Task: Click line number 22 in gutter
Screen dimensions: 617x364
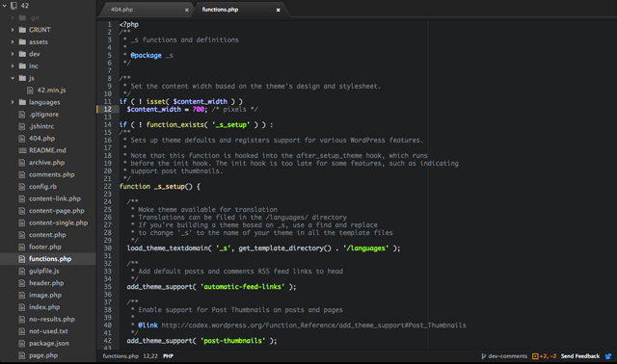Action: click(x=108, y=186)
